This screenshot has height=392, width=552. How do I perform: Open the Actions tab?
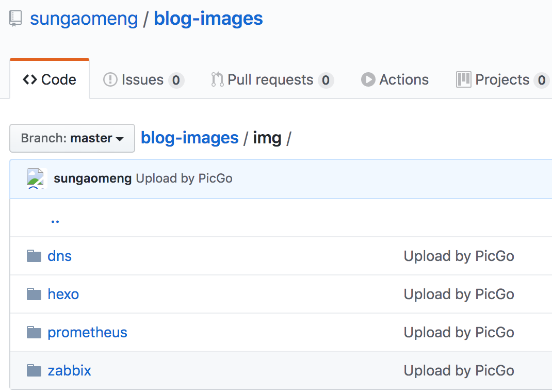point(395,80)
